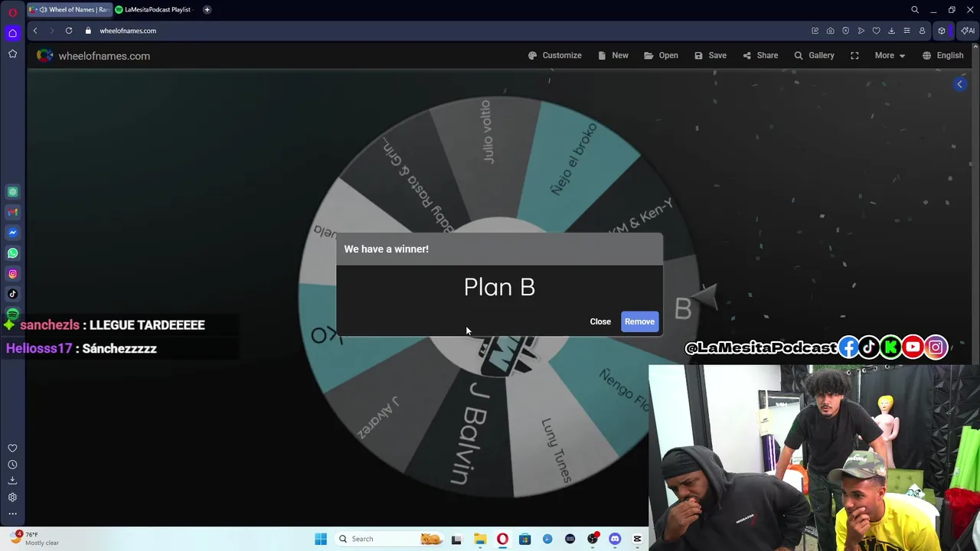Open Opera start page home icon
The width and height of the screenshot is (980, 551).
point(12,33)
